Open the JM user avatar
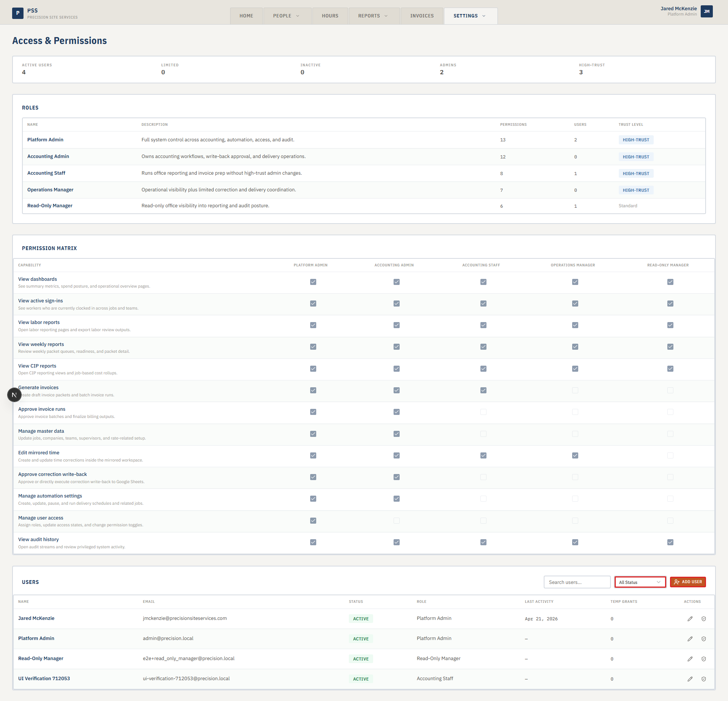 point(707,11)
